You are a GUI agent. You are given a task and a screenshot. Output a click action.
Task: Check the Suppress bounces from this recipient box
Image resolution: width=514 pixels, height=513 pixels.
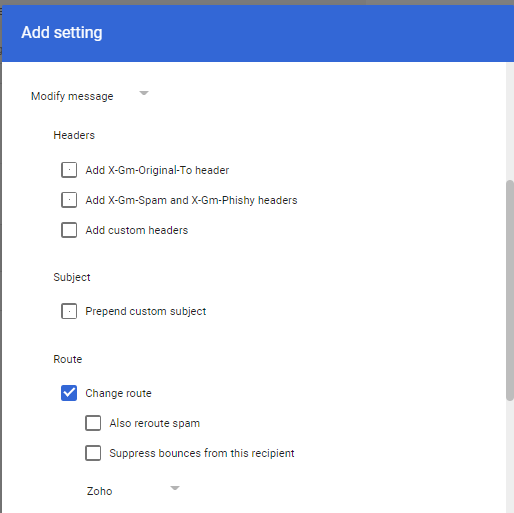93,453
